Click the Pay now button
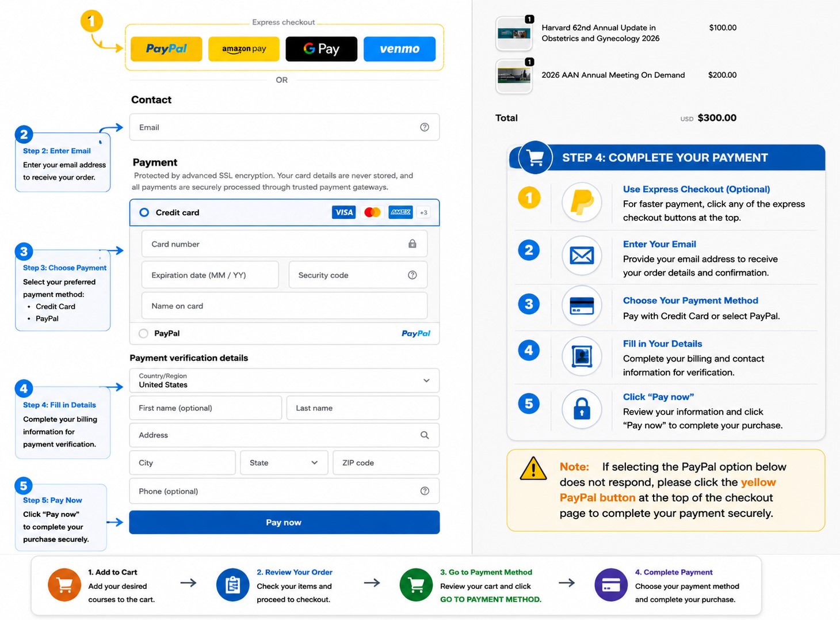 point(284,522)
